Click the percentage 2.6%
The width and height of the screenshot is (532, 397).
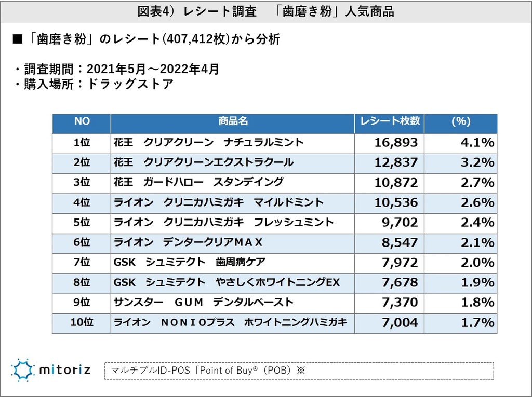[x=477, y=202]
